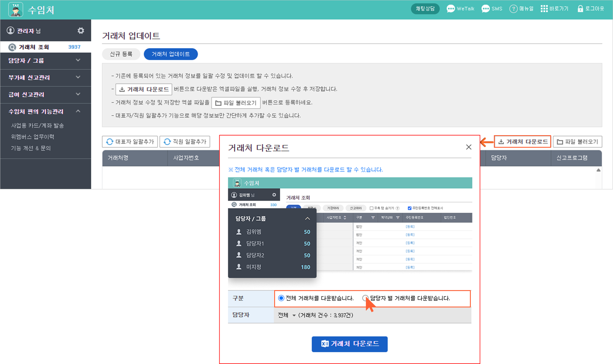Click the 로그아웃 lock icon
The width and height of the screenshot is (613, 364).
580,9
